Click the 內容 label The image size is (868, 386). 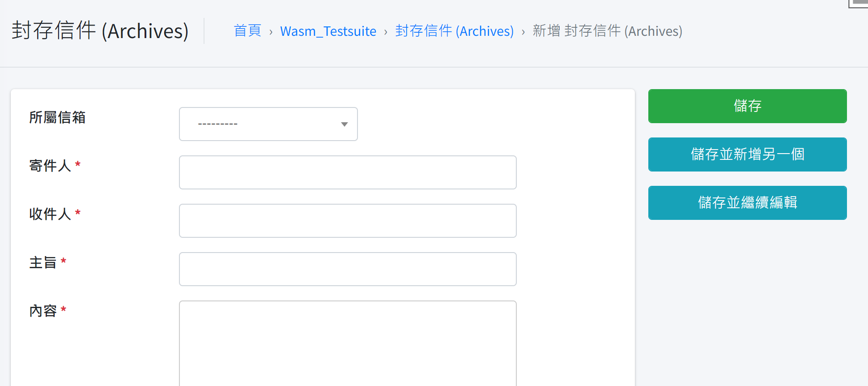(43, 311)
